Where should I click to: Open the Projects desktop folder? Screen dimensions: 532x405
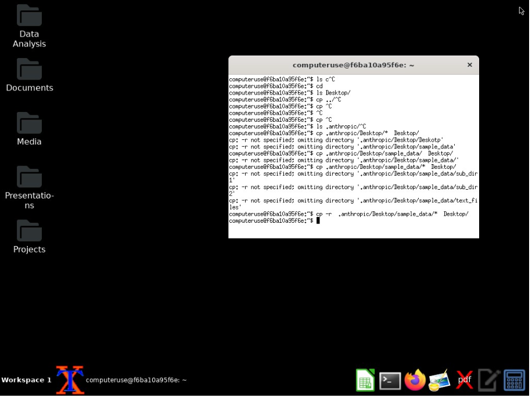(29, 237)
